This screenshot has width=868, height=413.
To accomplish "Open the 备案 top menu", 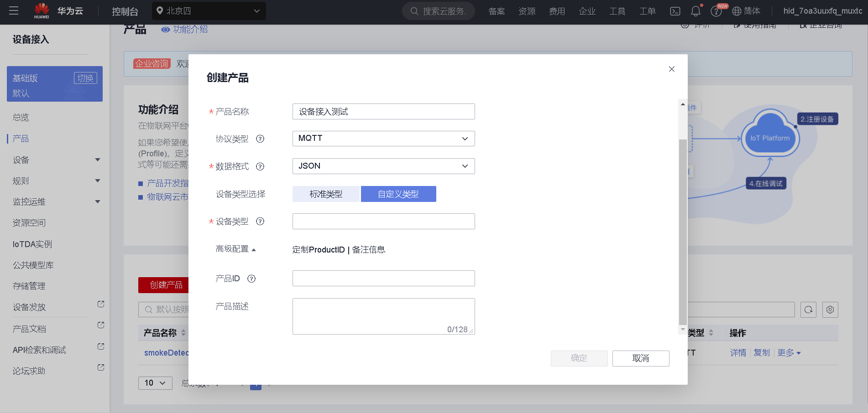I will click(x=497, y=11).
